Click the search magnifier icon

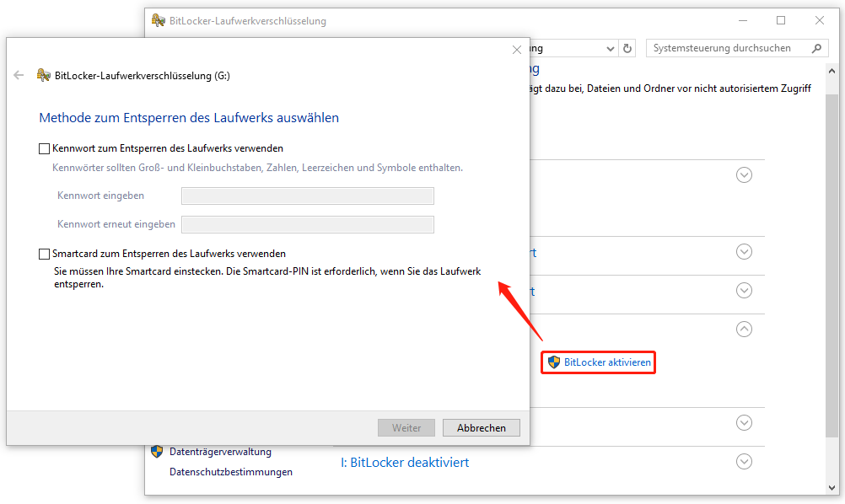(x=816, y=48)
